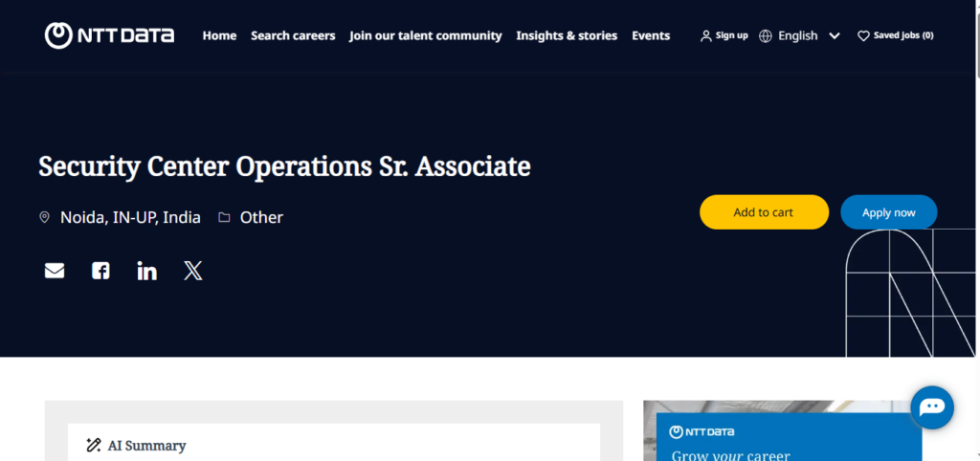
Task: Click the folder category icon
Action: 224,217
